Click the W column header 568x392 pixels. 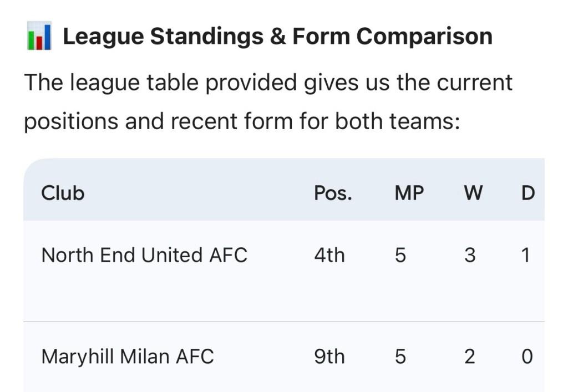(x=473, y=193)
